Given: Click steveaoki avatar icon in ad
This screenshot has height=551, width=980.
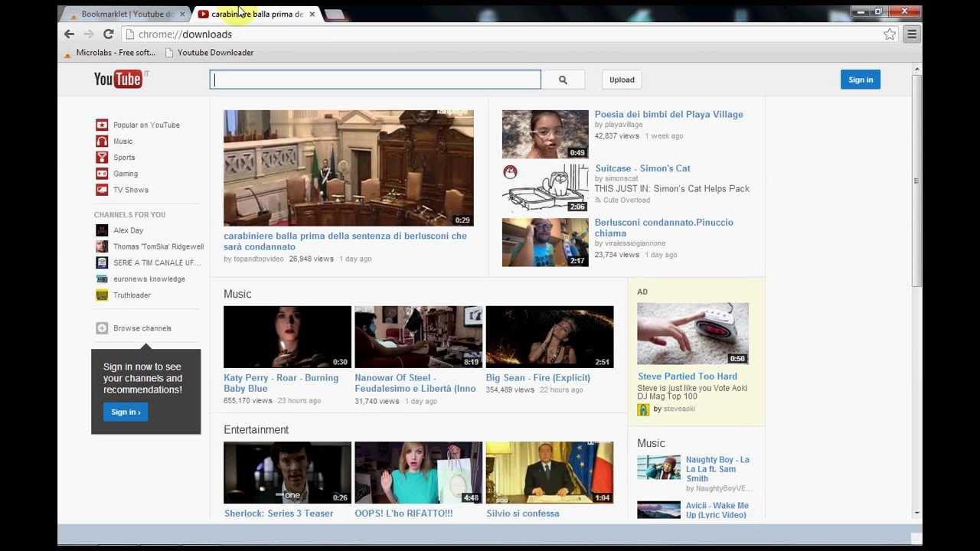Looking at the screenshot, I should [x=643, y=409].
